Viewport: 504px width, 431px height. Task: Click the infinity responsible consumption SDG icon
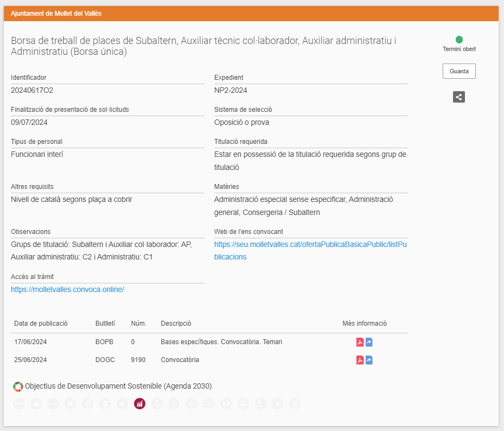coord(209,403)
